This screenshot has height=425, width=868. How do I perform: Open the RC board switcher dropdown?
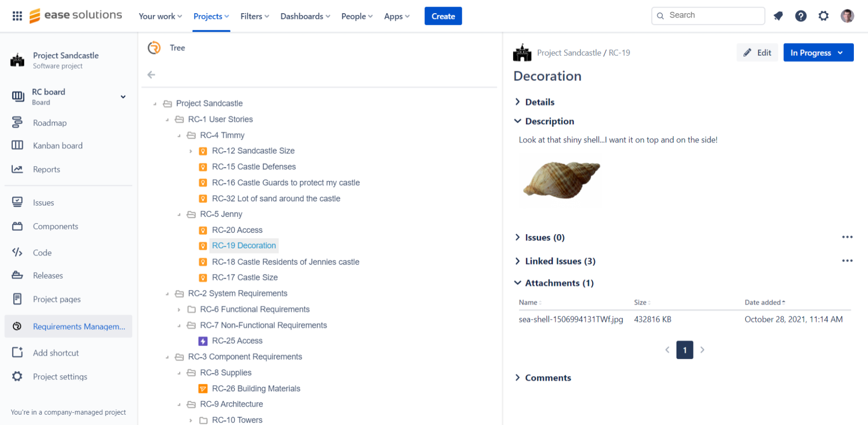point(123,97)
